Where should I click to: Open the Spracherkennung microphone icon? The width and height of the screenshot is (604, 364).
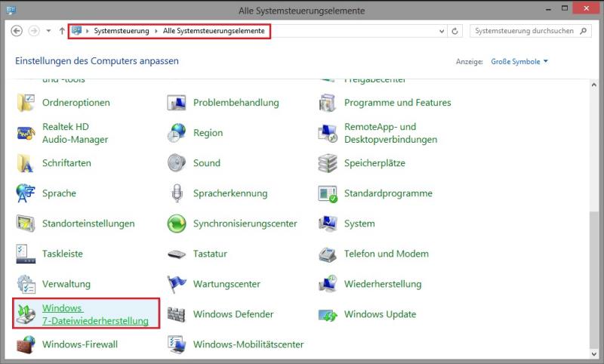tap(177, 193)
